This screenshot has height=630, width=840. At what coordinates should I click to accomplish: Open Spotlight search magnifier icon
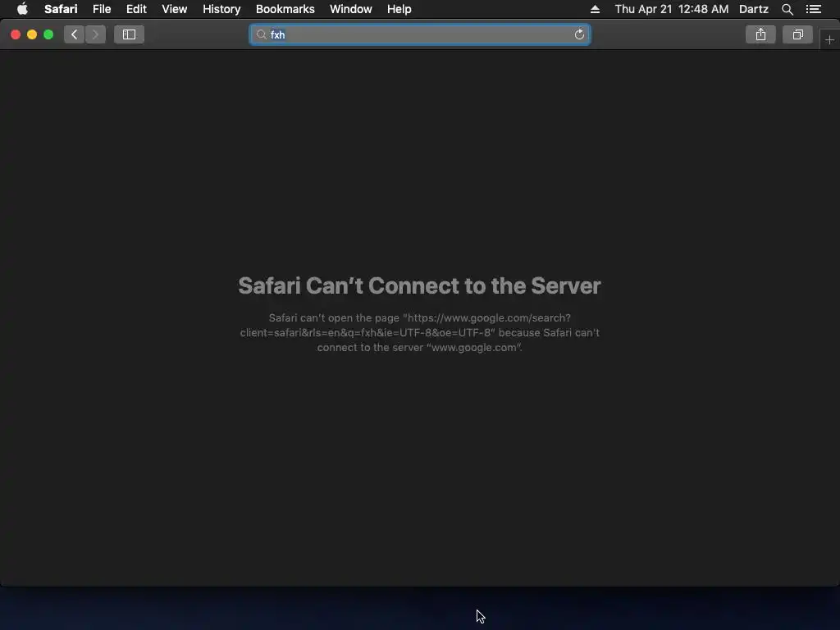tap(787, 9)
